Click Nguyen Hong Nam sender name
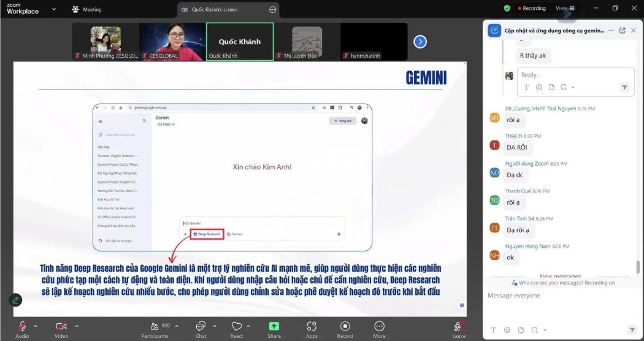The height and width of the screenshot is (341, 644). 527,246
